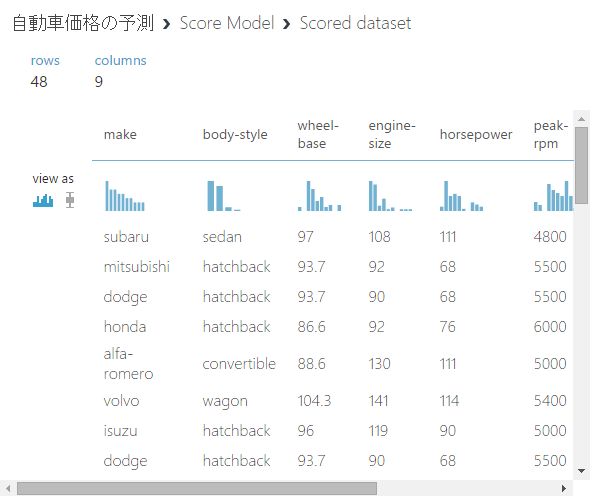Click the convertible cell
The height and width of the screenshot is (496, 599).
pyautogui.click(x=239, y=363)
